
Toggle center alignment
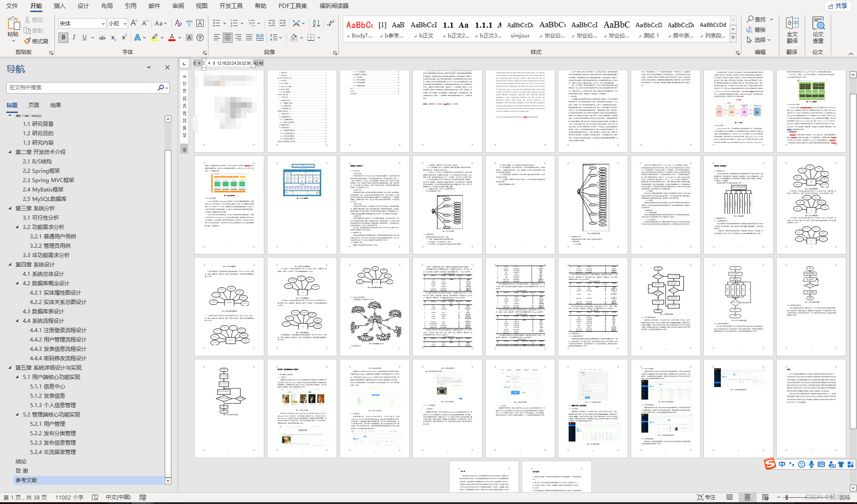(227, 38)
